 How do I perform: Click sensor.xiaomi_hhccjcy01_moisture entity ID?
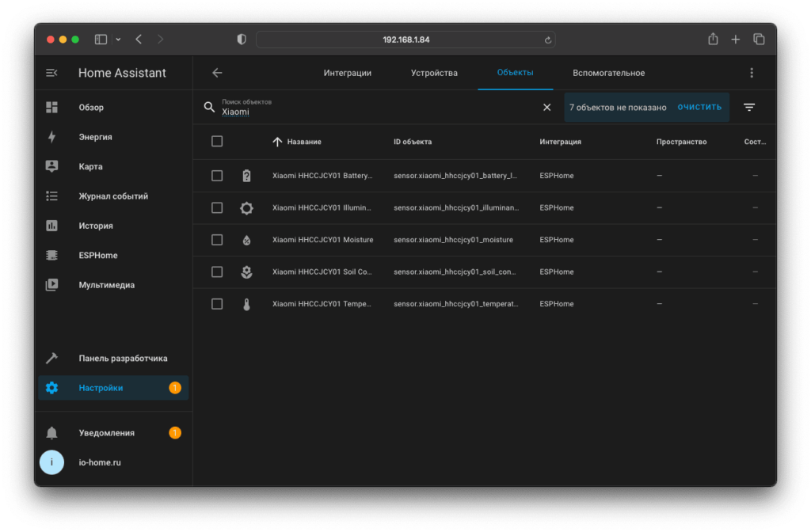tap(453, 240)
